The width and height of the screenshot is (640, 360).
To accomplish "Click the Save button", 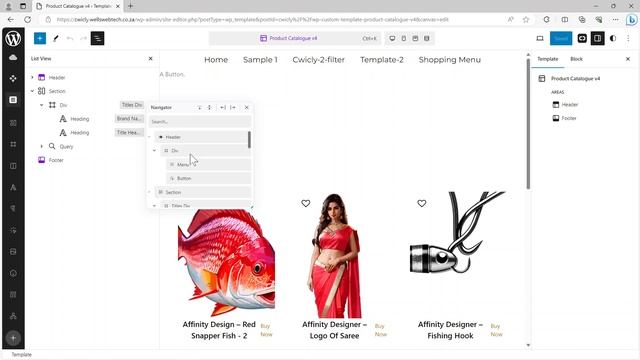I will point(561,38).
